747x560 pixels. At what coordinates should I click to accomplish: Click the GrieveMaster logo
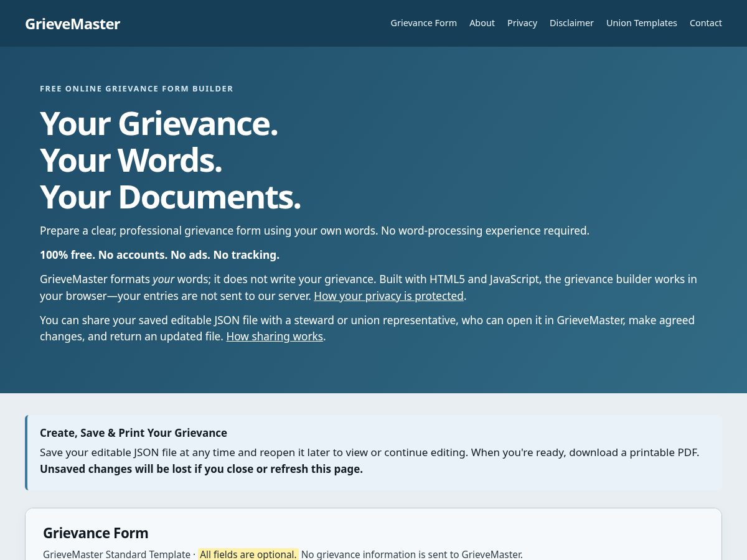click(72, 24)
